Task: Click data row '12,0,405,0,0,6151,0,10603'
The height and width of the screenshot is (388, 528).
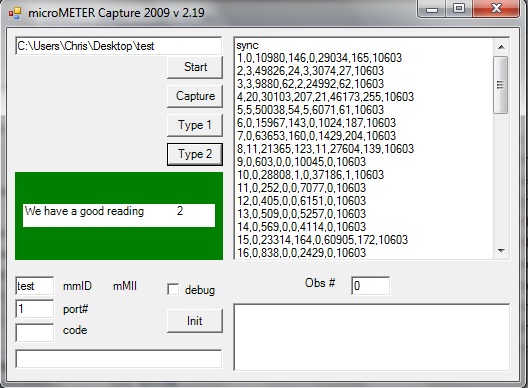Action: pos(301,201)
